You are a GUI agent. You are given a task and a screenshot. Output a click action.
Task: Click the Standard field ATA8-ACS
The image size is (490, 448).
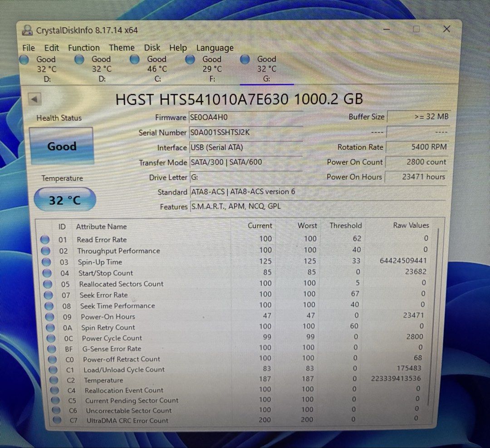pos(318,192)
